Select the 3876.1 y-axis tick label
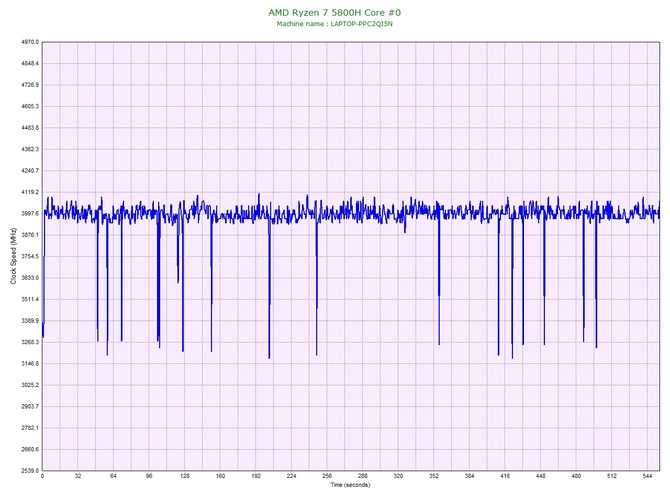The width and height of the screenshot is (670, 502). (30, 235)
